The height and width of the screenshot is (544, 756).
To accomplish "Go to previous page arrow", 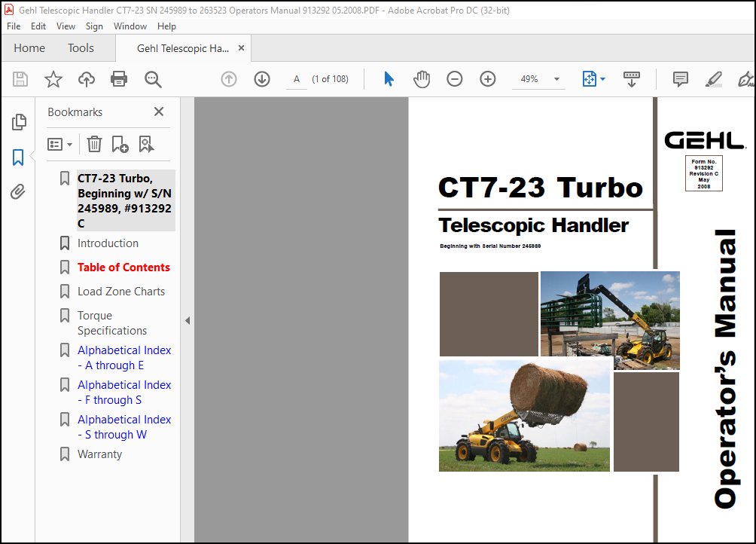I will pos(229,79).
